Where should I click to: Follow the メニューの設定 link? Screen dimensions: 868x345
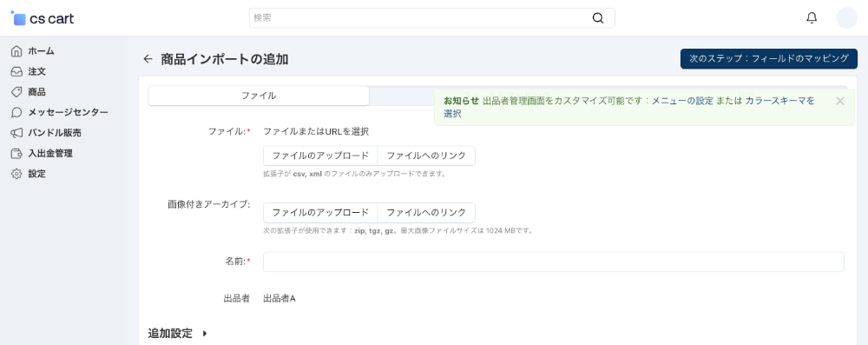click(682, 101)
